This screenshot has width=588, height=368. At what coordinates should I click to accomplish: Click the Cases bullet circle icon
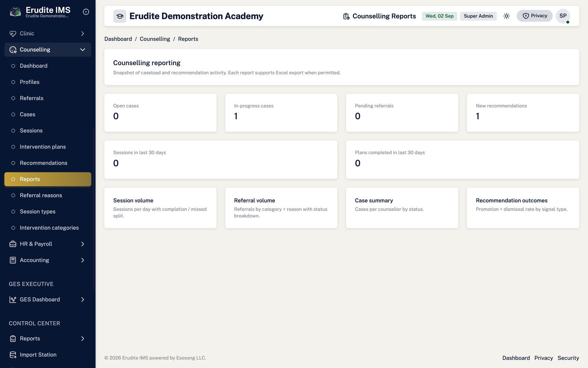pos(13,114)
